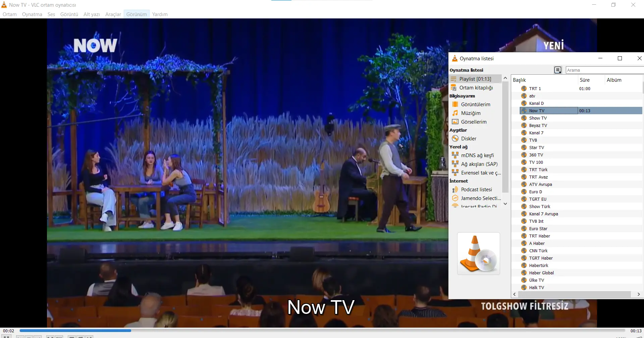Viewport: 644px width, 338px height.
Task: Click the channel icon beside 360 TV
Action: coord(524,155)
